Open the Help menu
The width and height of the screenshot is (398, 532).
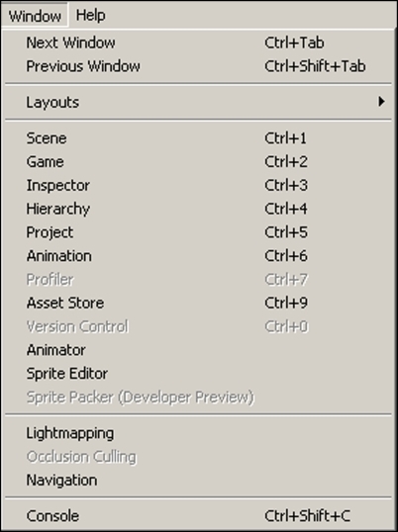[90, 16]
